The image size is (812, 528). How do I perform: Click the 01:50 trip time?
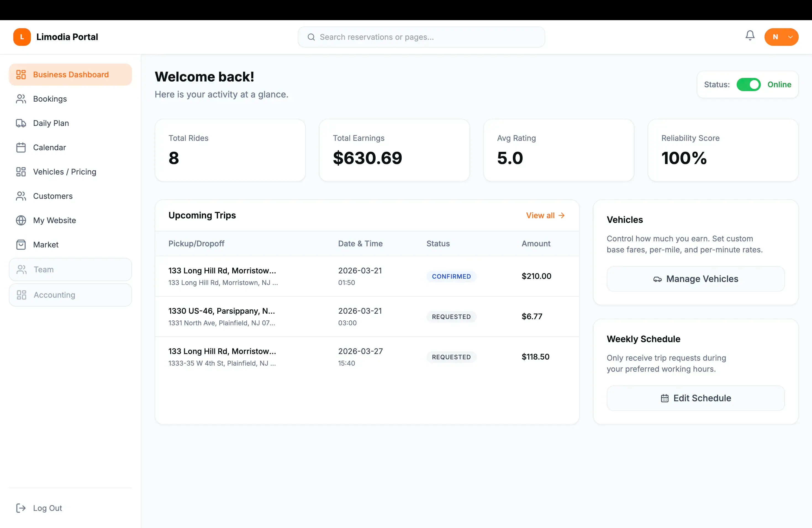[x=346, y=283]
